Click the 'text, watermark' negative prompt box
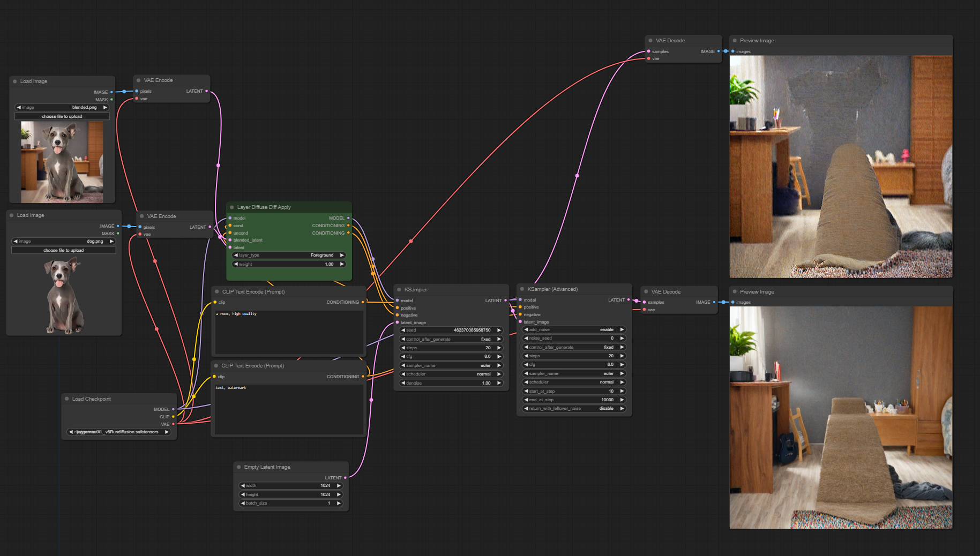The image size is (980, 556). [289, 408]
